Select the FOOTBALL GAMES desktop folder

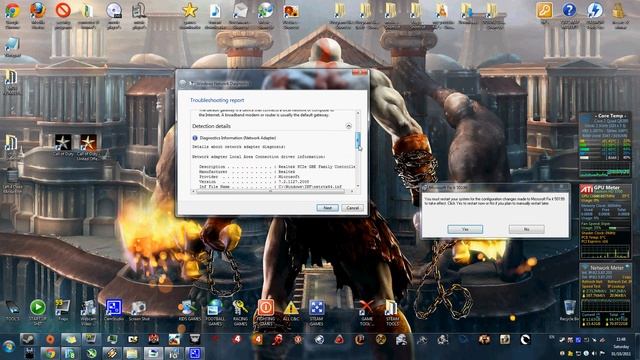click(x=215, y=308)
